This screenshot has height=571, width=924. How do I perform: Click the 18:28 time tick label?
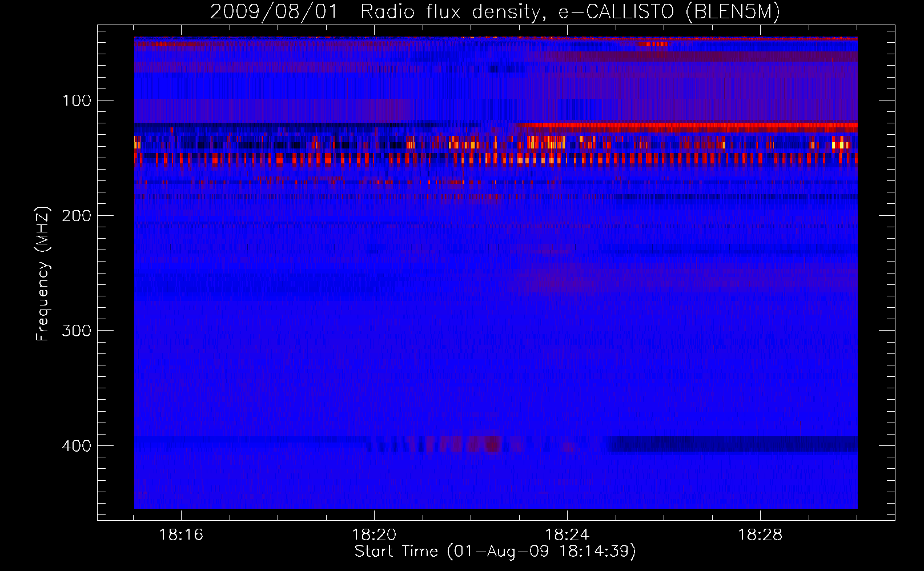pyautogui.click(x=760, y=535)
